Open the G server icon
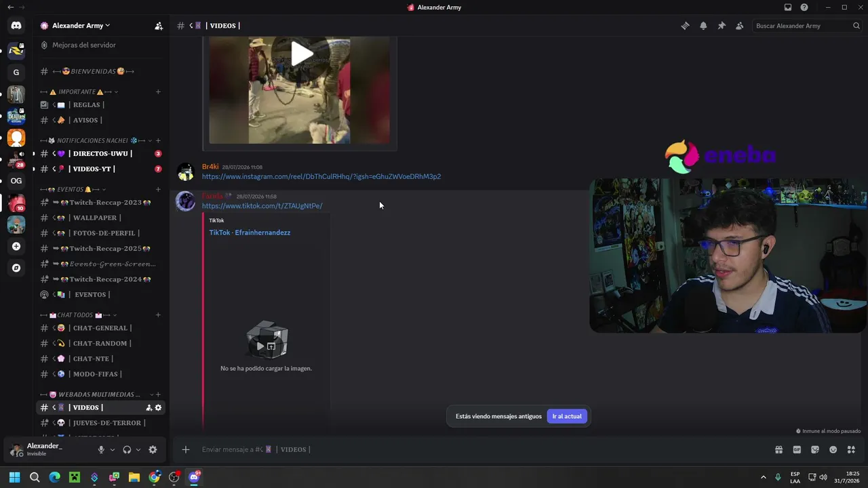This screenshot has width=868, height=488. click(16, 72)
